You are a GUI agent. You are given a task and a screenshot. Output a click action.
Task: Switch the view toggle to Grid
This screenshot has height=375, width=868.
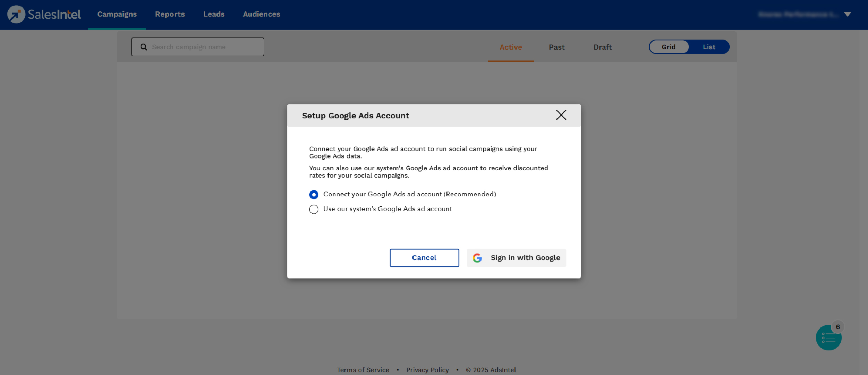pos(669,47)
